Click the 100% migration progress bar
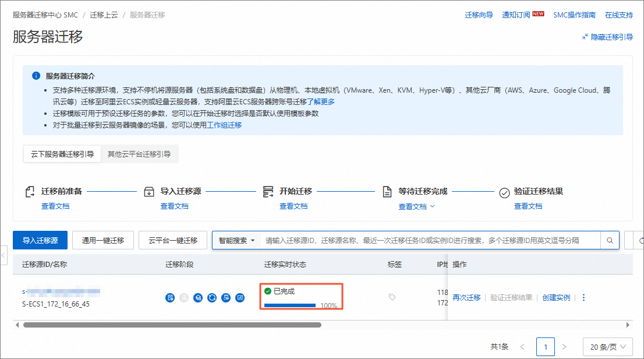Image resolution: width=644 pixels, height=359 pixels. click(290, 305)
